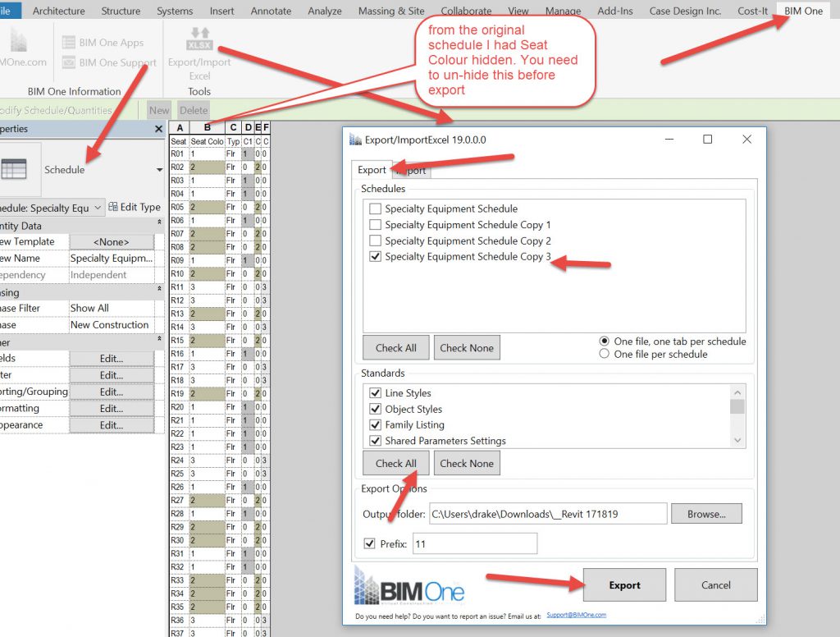
Task: Click the Edit Type icon button
Action: point(114,208)
